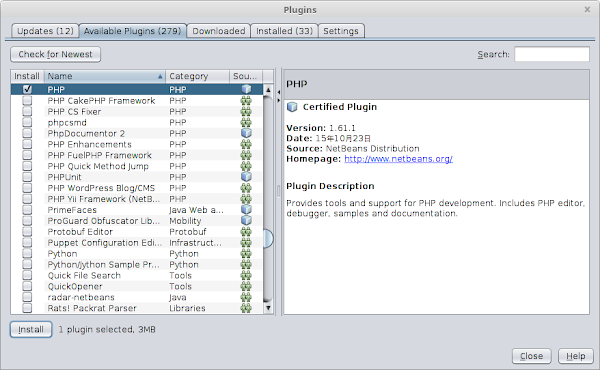Click certified source icon for PhpDocumentor 2

246,133
